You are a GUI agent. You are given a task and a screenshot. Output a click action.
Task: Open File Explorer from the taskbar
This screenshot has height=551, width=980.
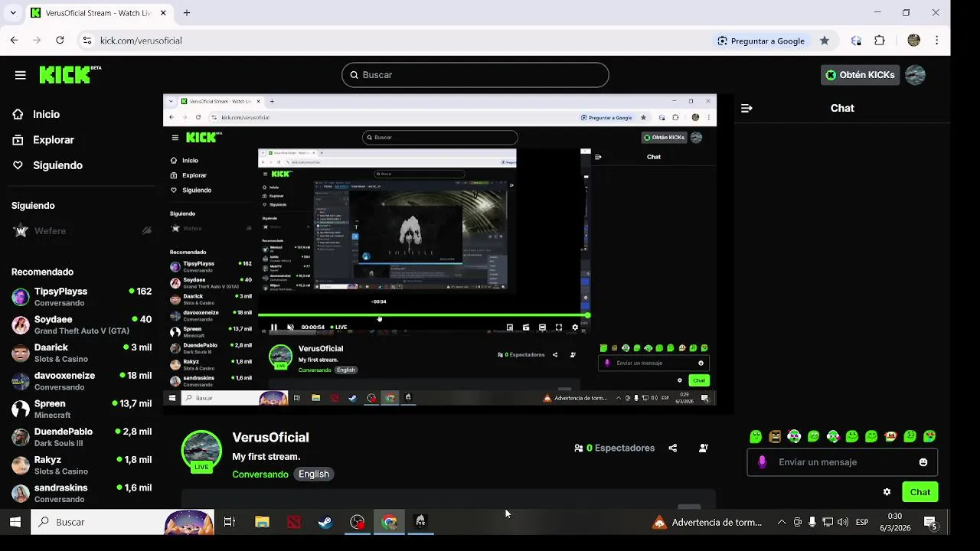click(x=262, y=522)
